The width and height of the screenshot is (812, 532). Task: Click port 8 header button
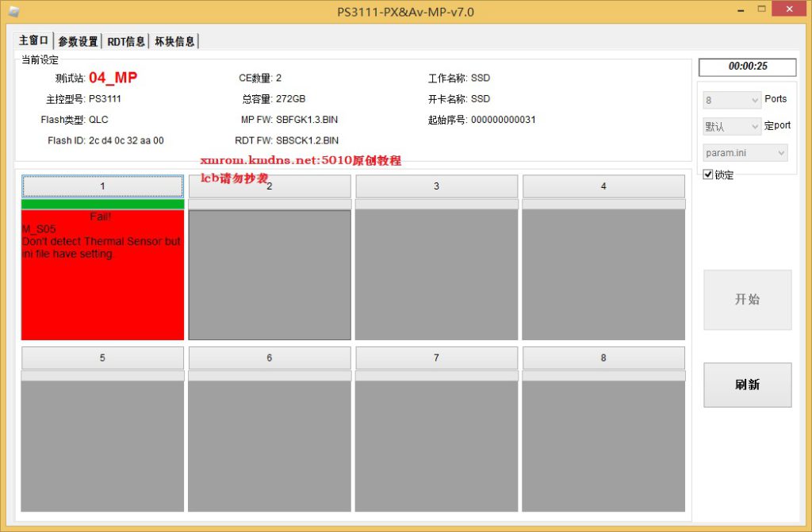[x=603, y=358]
